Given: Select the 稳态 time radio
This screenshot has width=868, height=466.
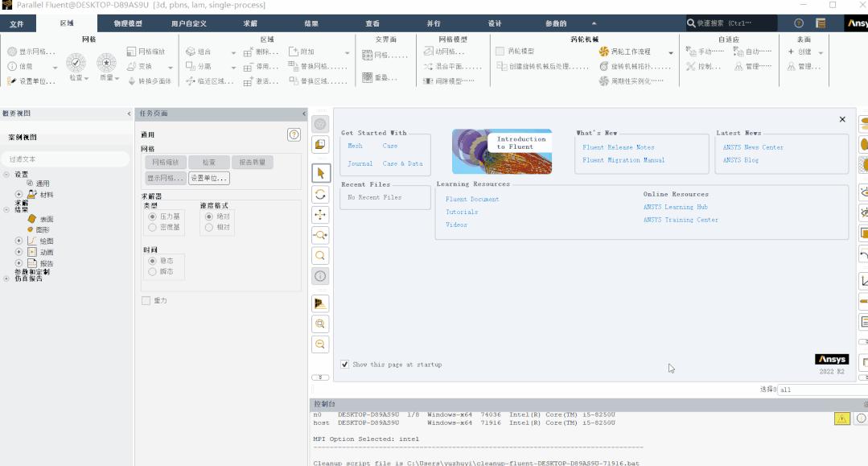Looking at the screenshot, I should pos(152,261).
